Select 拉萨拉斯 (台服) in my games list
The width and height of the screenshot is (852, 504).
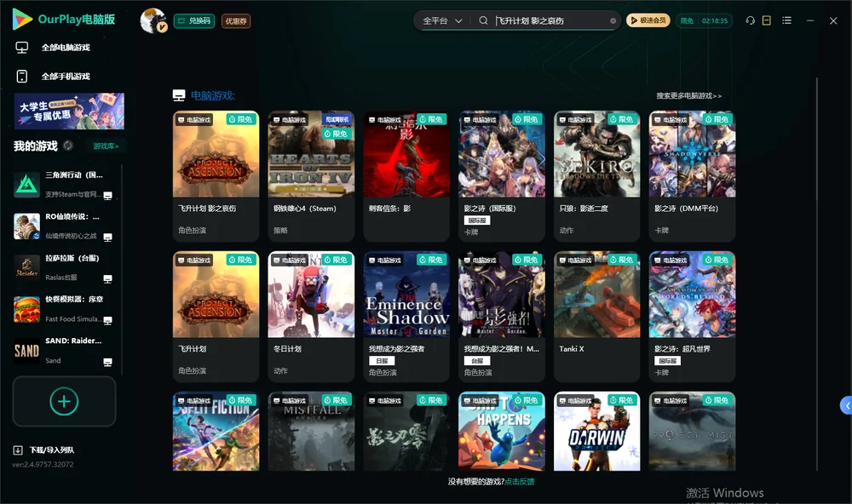click(x=64, y=267)
